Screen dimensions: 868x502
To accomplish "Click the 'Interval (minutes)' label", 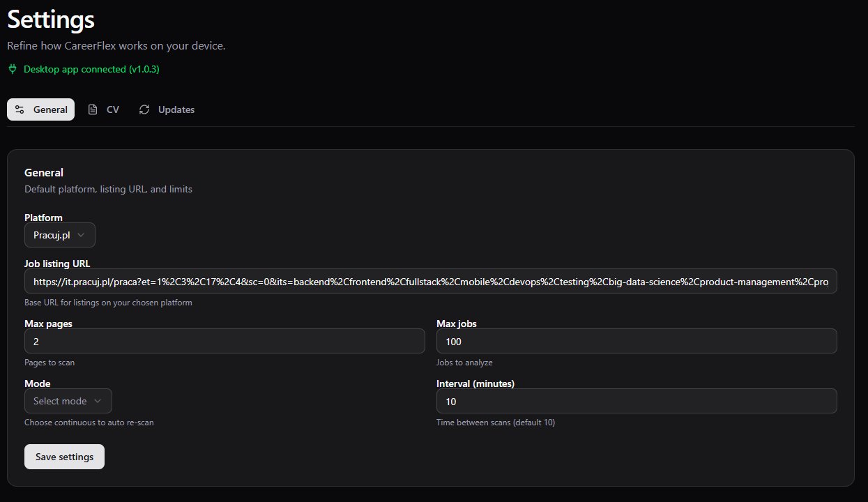I will [x=475, y=383].
